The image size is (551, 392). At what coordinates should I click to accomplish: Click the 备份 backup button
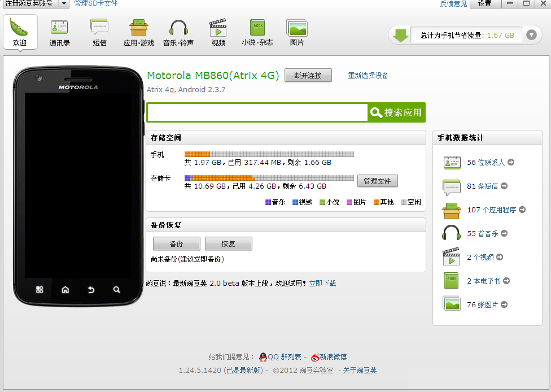point(176,243)
